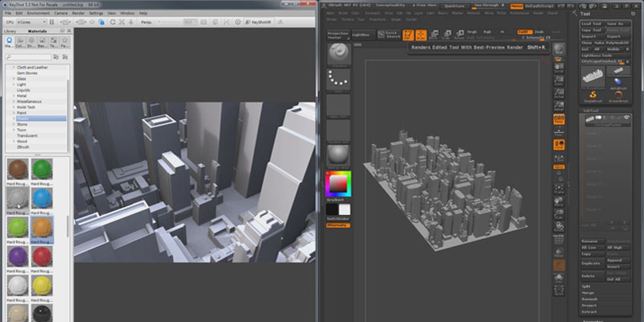Open the File menu in KeyShot
Image resolution: width=644 pixels, height=322 pixels.
(x=8, y=13)
